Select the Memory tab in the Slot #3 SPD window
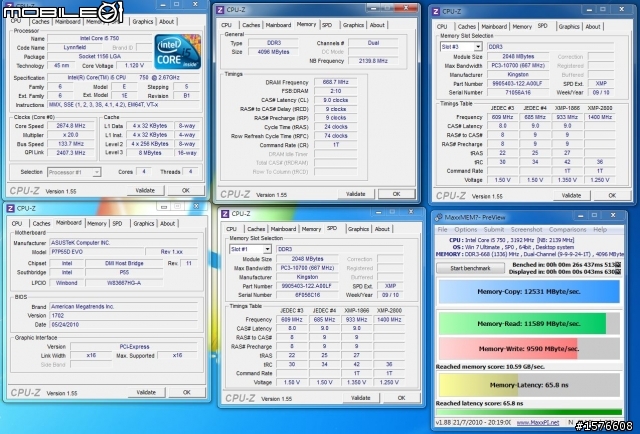The image size is (640, 434). tap(522, 27)
